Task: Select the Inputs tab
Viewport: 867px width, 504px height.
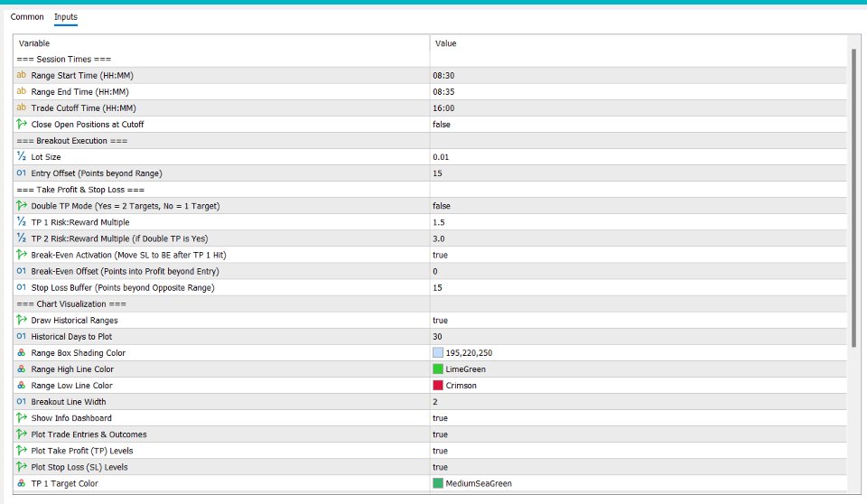Action: (x=65, y=16)
